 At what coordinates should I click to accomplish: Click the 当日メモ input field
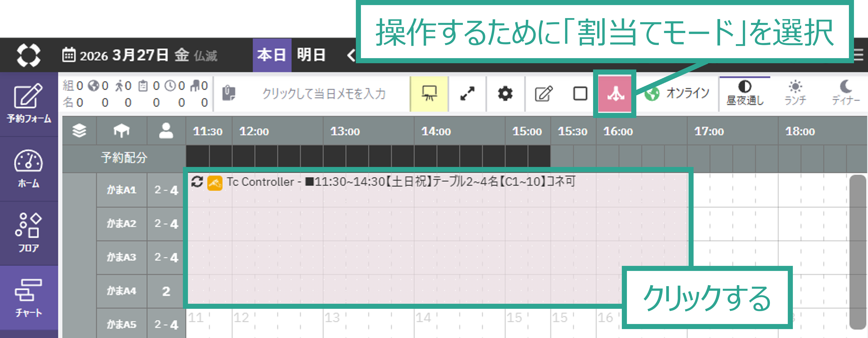click(x=323, y=94)
